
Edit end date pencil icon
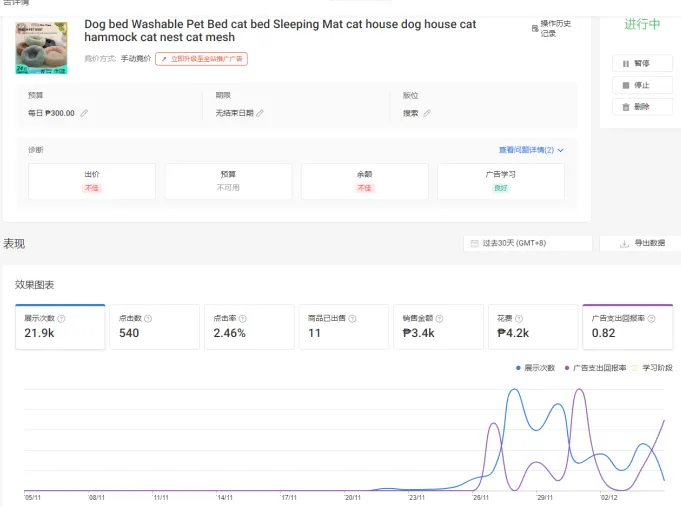point(260,113)
